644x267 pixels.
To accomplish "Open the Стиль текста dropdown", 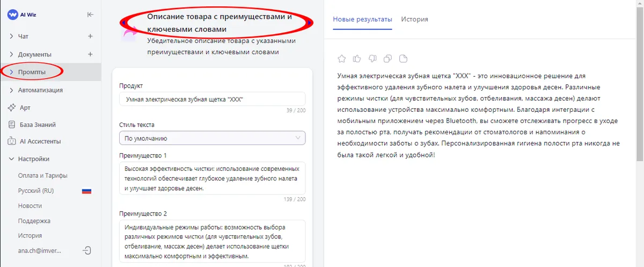I will coord(212,138).
